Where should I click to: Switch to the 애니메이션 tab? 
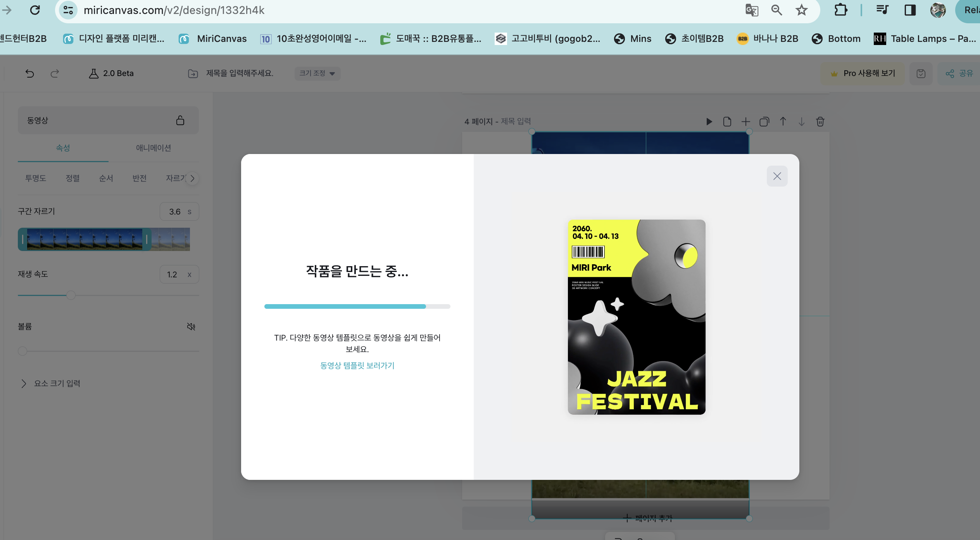click(x=154, y=148)
